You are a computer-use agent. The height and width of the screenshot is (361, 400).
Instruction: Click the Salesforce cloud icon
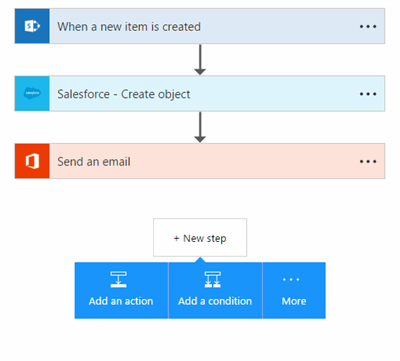pyautogui.click(x=32, y=93)
